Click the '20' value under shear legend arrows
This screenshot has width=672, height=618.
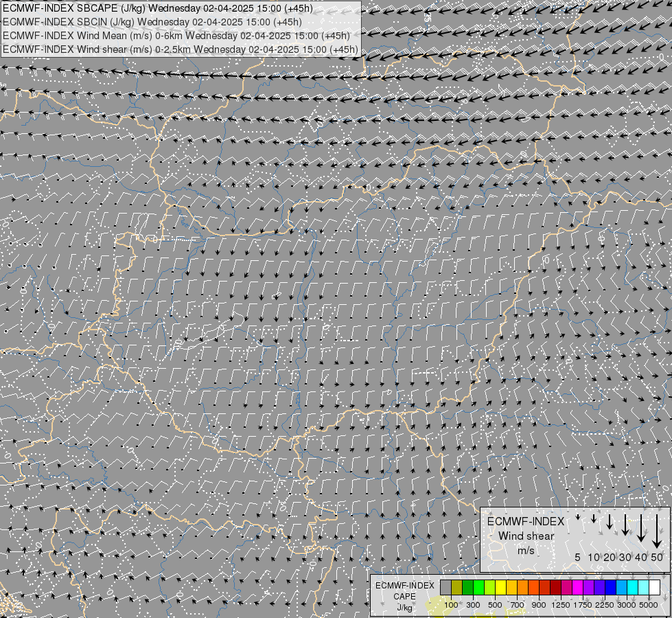tap(610, 558)
